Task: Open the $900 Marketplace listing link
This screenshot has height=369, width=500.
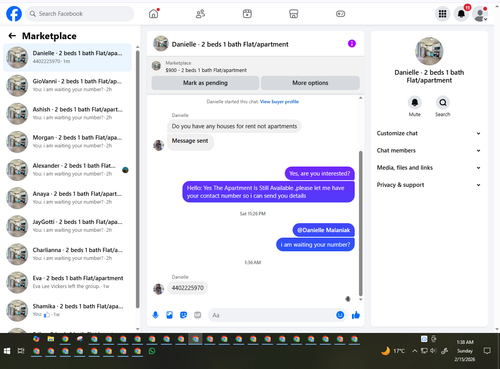Action: (x=206, y=70)
